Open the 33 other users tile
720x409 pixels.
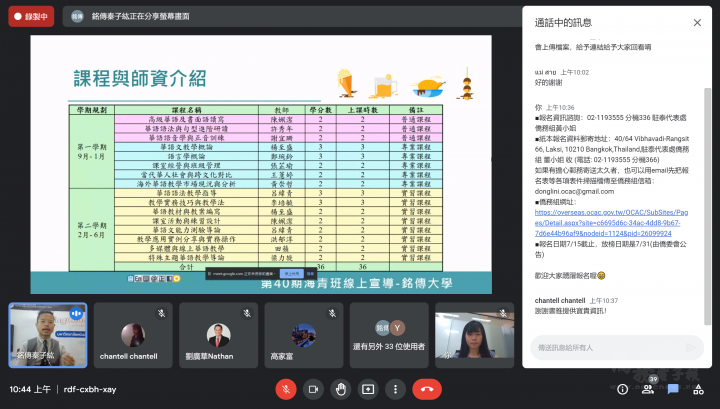[389, 335]
